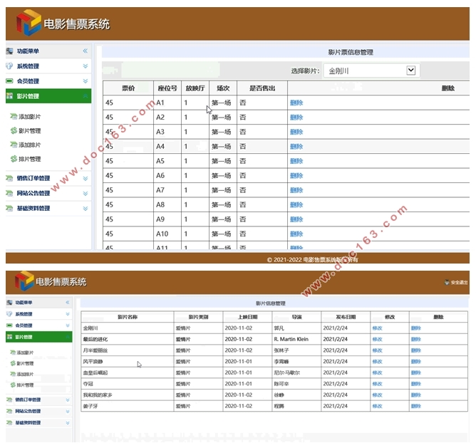Expand 销售订单管理 chevron in top sidebar

point(86,178)
